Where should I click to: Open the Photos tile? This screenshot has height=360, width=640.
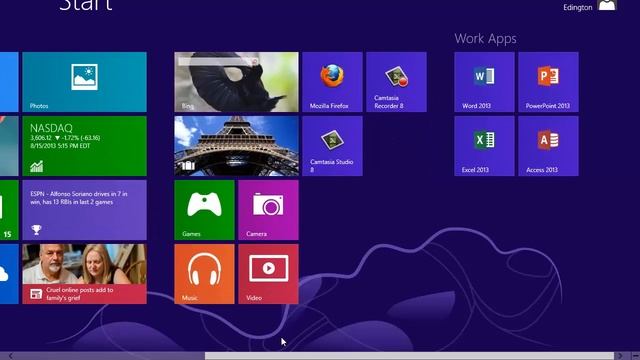click(x=84, y=82)
